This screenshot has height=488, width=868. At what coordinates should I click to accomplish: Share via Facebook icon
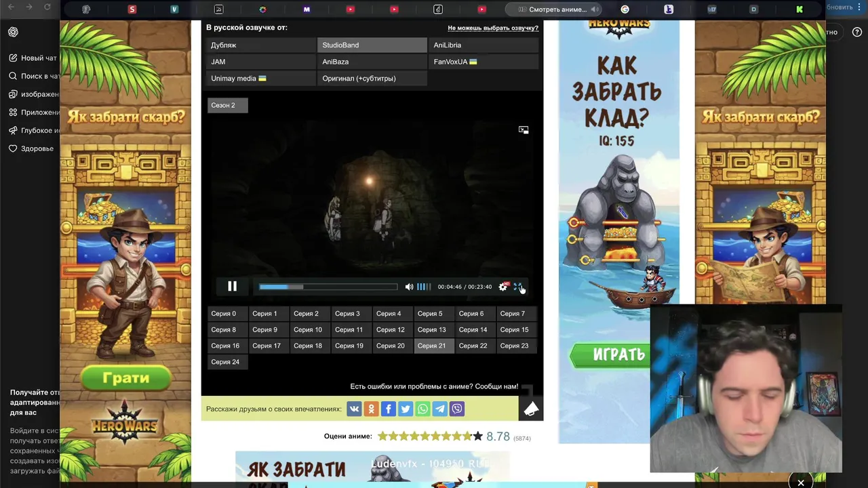[x=389, y=409]
